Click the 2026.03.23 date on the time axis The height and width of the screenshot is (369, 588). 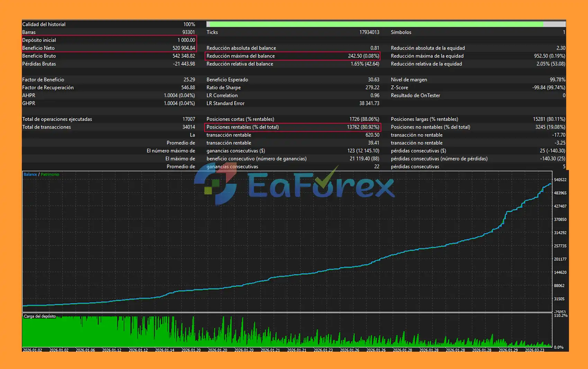click(534, 350)
